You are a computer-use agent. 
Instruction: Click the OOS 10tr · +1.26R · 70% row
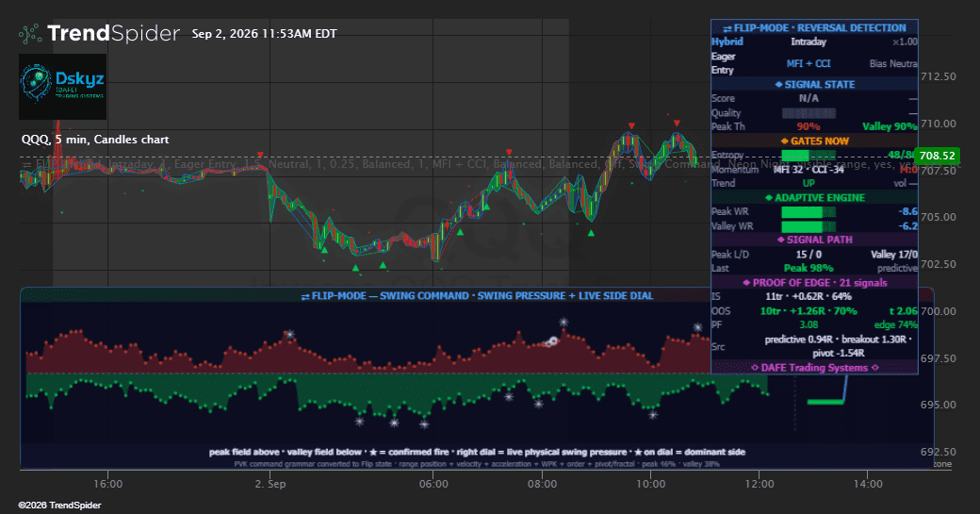coord(808,311)
